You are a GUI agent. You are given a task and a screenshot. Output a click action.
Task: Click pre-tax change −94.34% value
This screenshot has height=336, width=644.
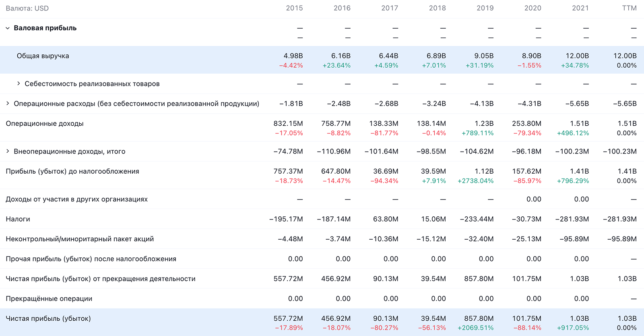click(384, 181)
